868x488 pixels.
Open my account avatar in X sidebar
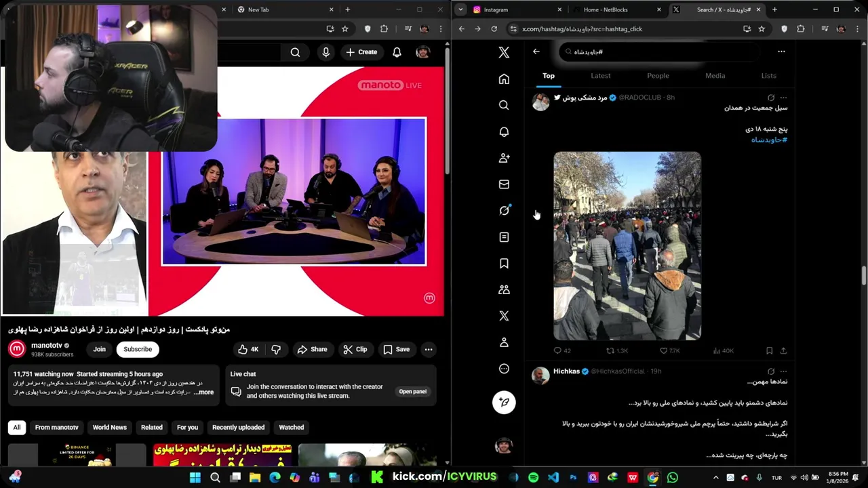coord(504,445)
